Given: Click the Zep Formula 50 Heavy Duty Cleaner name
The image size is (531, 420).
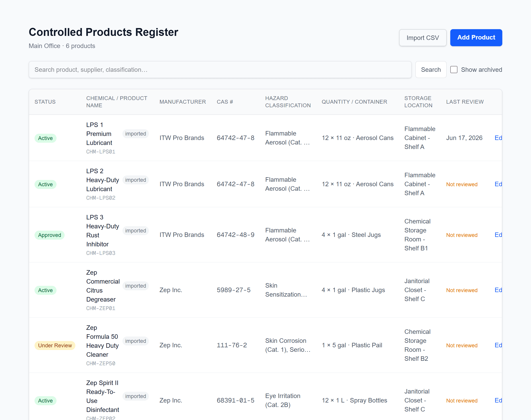Looking at the screenshot, I should click(102, 341).
